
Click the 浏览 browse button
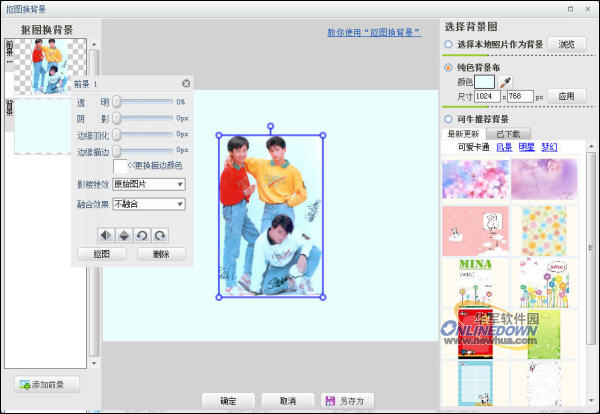click(566, 44)
